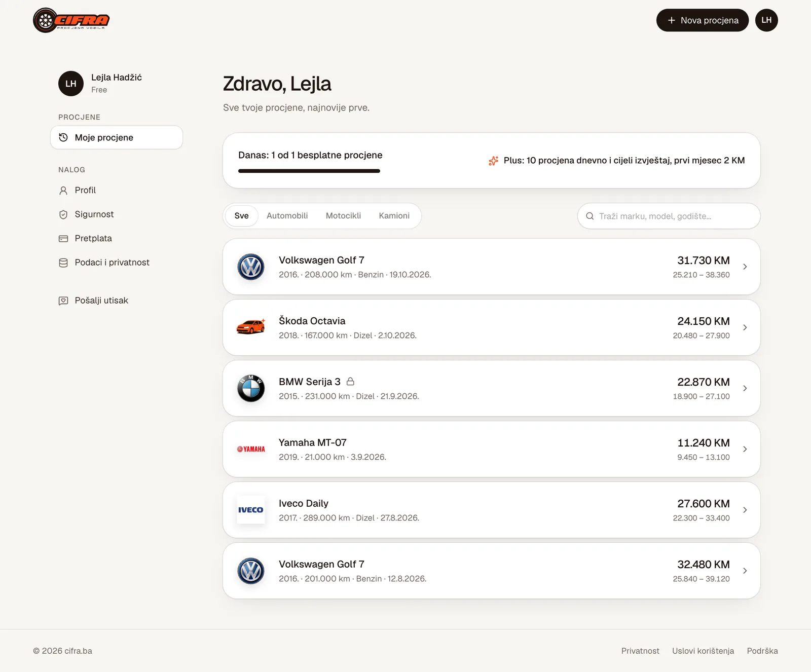Click the red car icon for Škoda Octavia
Image resolution: width=811 pixels, height=672 pixels.
point(251,327)
